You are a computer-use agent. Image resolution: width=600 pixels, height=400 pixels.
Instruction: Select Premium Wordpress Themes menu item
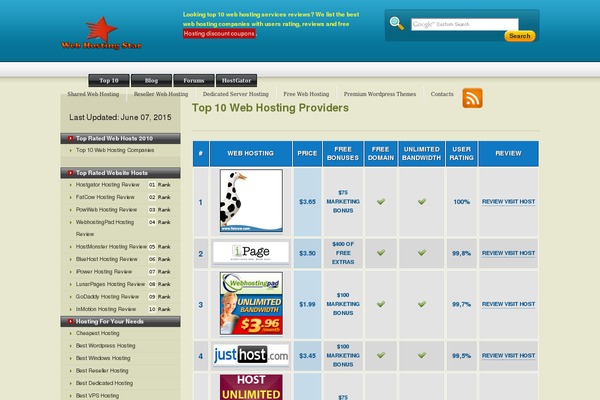(x=380, y=94)
